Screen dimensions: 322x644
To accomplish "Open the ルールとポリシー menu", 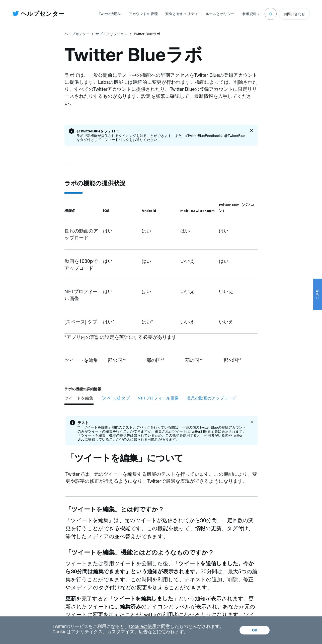I will (x=220, y=14).
